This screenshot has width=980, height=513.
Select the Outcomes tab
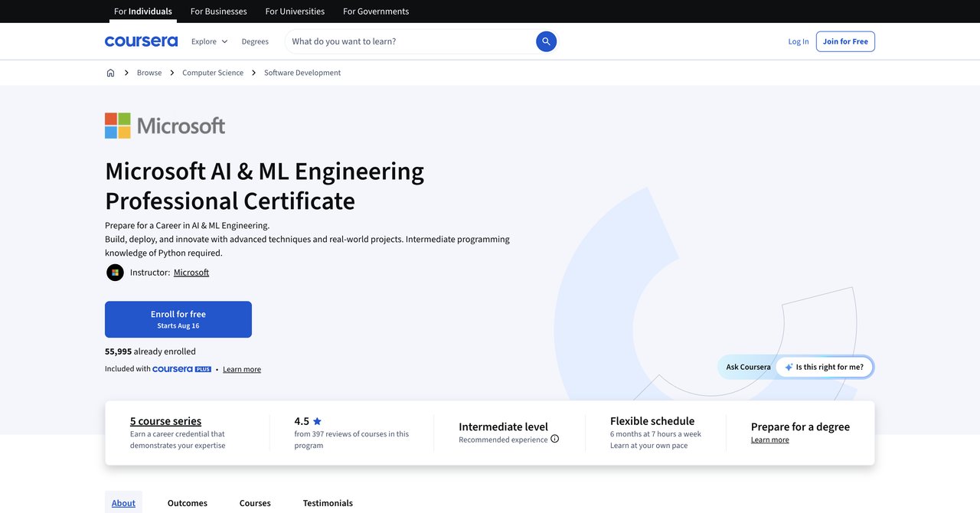pyautogui.click(x=188, y=503)
